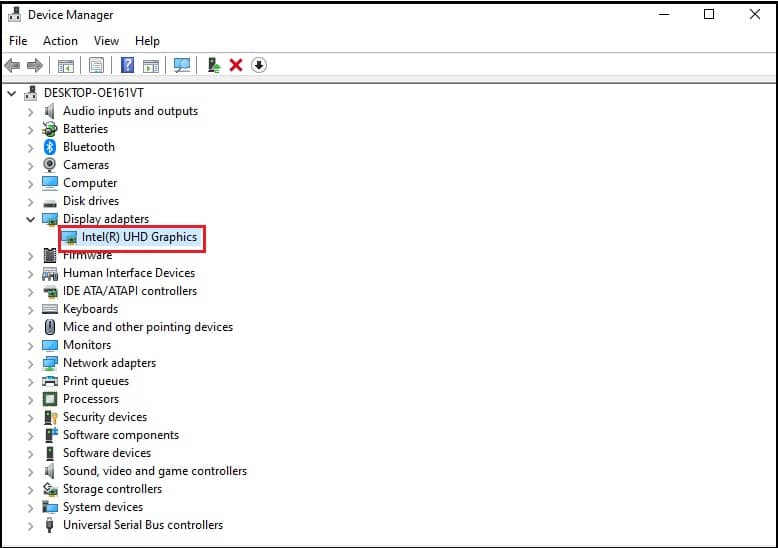Collapse the DESKTOP-OE161VT root node

[x=12, y=93]
